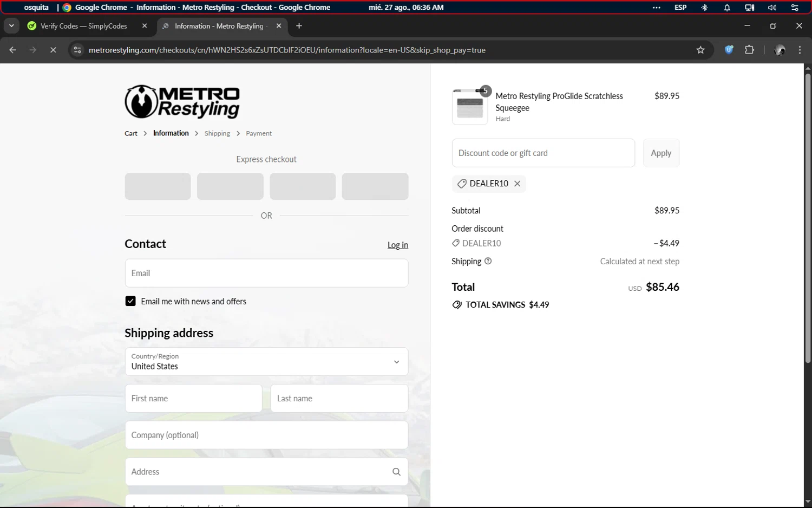812x508 pixels.
Task: Click the page vertical scrollbar thumb
Action: click(808, 218)
